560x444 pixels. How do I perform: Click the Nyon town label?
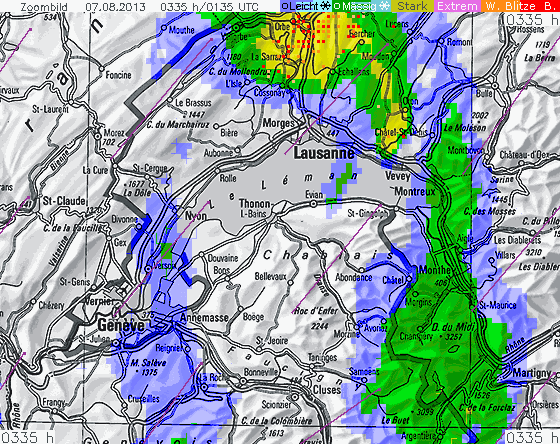pyautogui.click(x=196, y=216)
